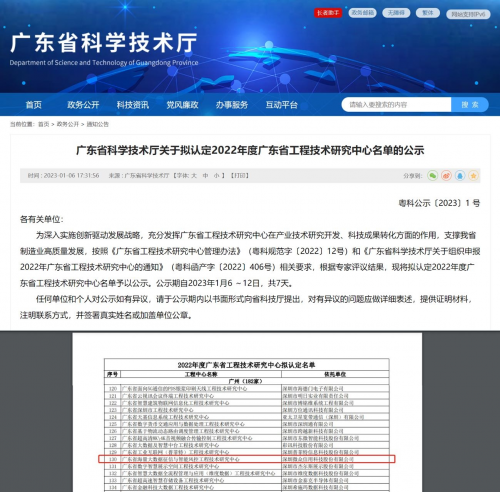Screen dimensions: 500x492
Task: Click table row number 120
Action: (113, 389)
